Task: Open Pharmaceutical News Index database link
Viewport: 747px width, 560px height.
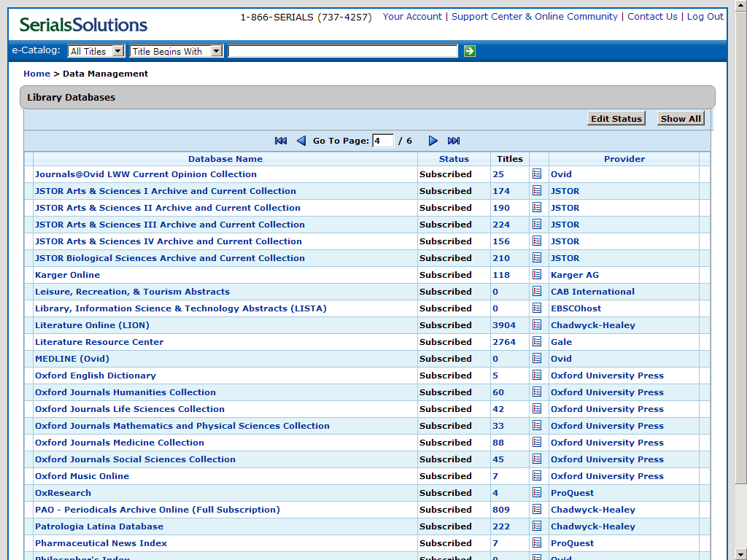Action: pyautogui.click(x=101, y=543)
